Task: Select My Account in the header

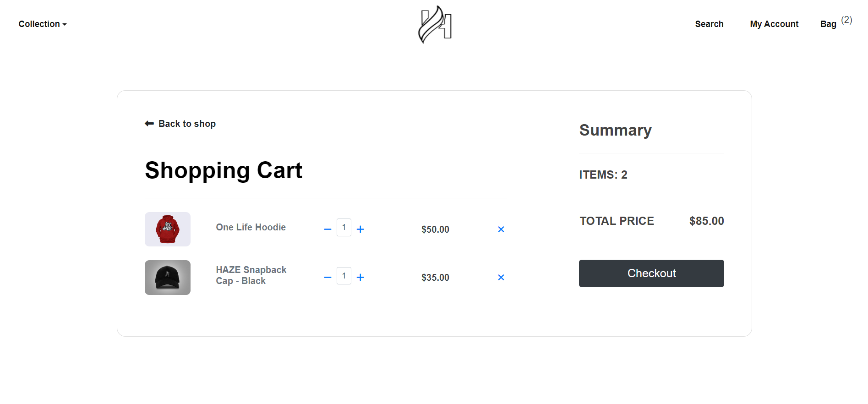Action: coord(774,24)
